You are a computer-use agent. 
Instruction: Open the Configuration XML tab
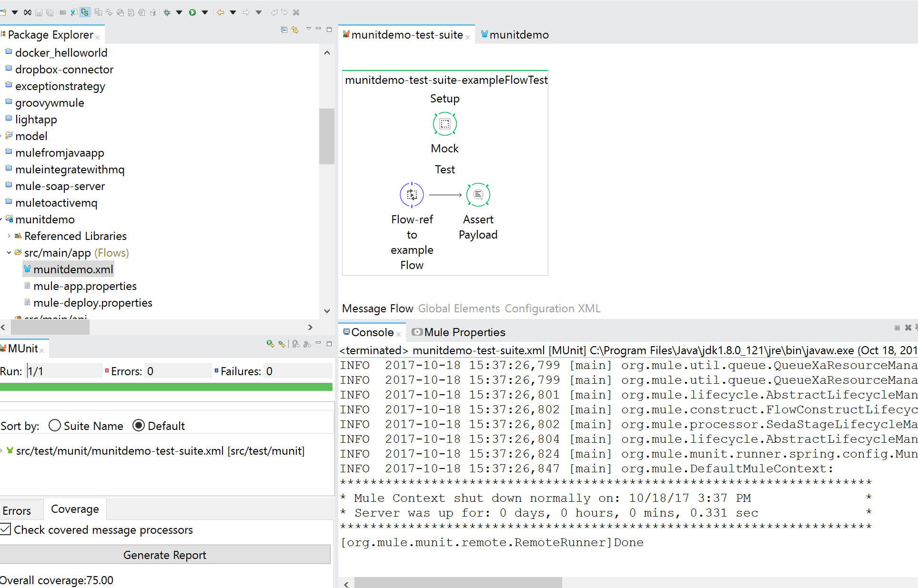pyautogui.click(x=553, y=309)
